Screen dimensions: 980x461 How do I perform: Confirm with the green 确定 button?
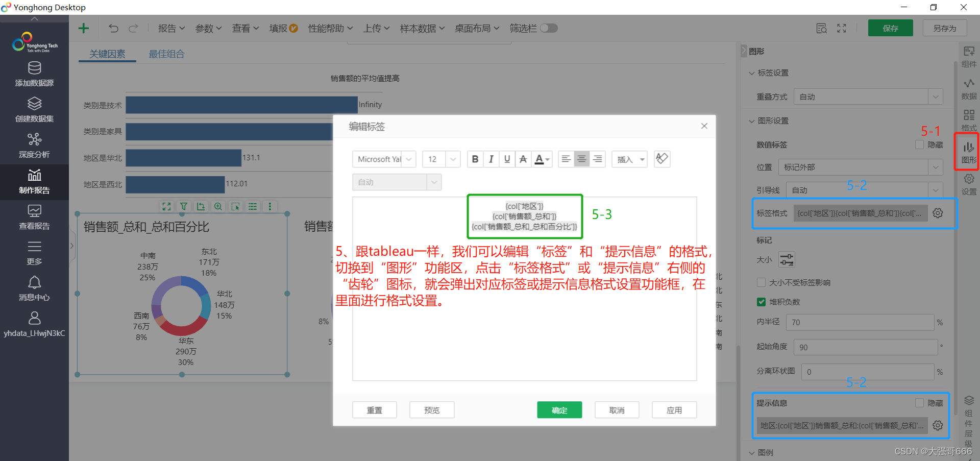(559, 410)
